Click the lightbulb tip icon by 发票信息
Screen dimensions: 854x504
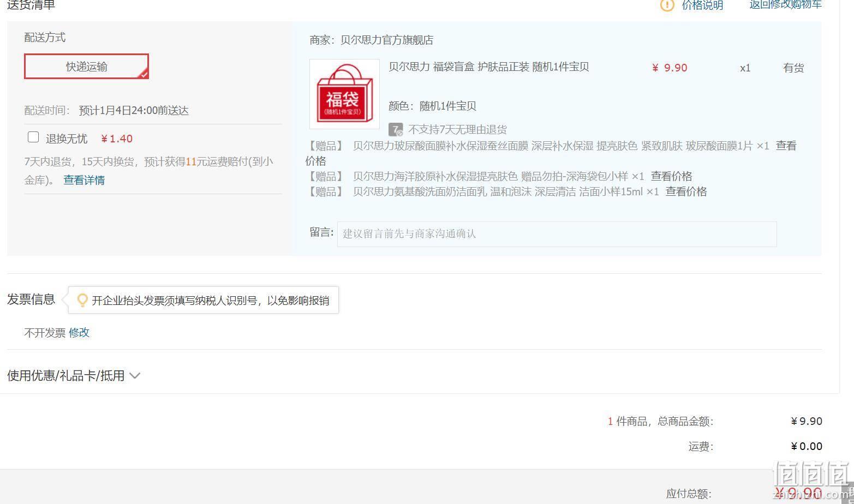point(82,300)
